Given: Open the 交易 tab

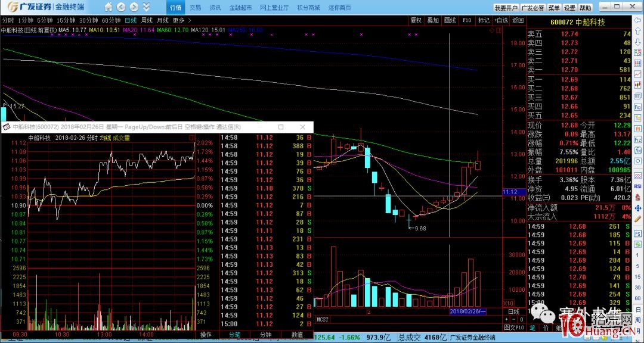Looking at the screenshot, I should click(196, 7).
